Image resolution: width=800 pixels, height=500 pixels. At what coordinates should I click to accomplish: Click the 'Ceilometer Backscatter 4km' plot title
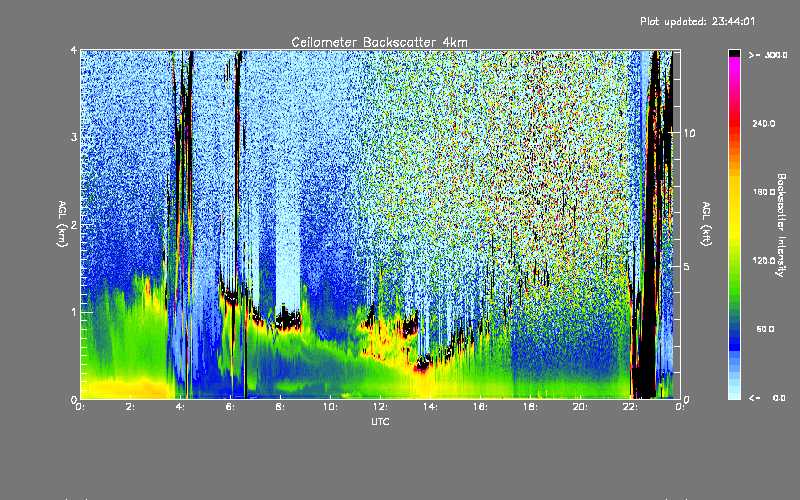point(379,42)
